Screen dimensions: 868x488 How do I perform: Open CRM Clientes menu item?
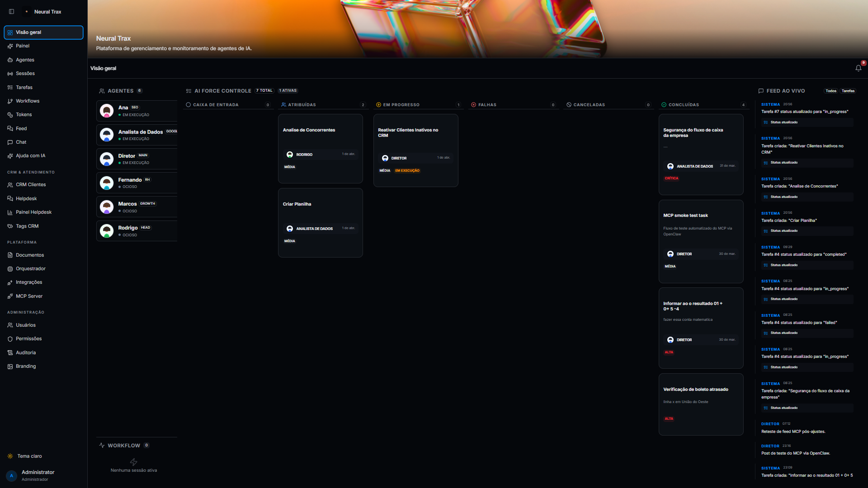tap(31, 185)
